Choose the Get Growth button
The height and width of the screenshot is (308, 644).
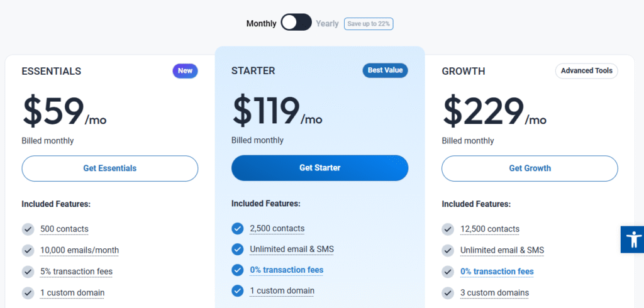[530, 168]
